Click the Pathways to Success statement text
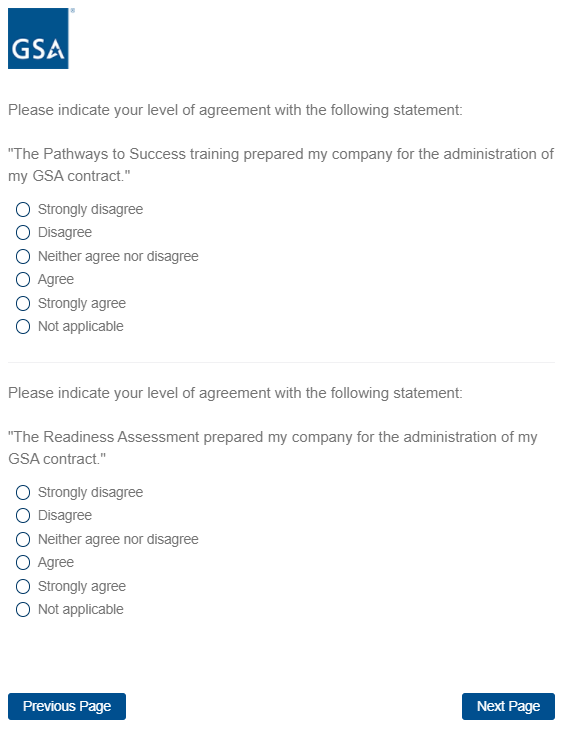This screenshot has width=564, height=730. [x=281, y=165]
